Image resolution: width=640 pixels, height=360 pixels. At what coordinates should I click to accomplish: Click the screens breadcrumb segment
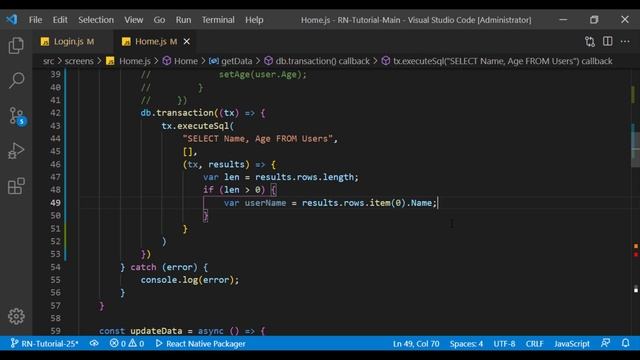pyautogui.click(x=79, y=61)
